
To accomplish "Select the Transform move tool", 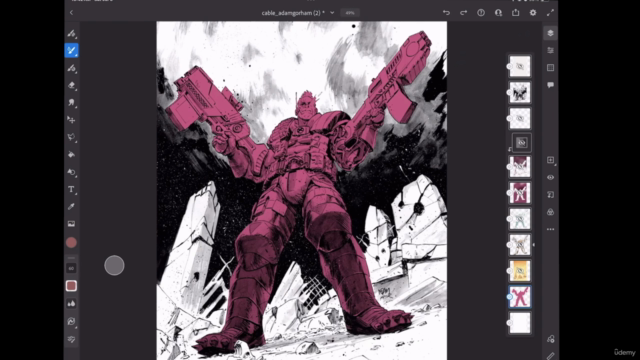I will point(71,120).
